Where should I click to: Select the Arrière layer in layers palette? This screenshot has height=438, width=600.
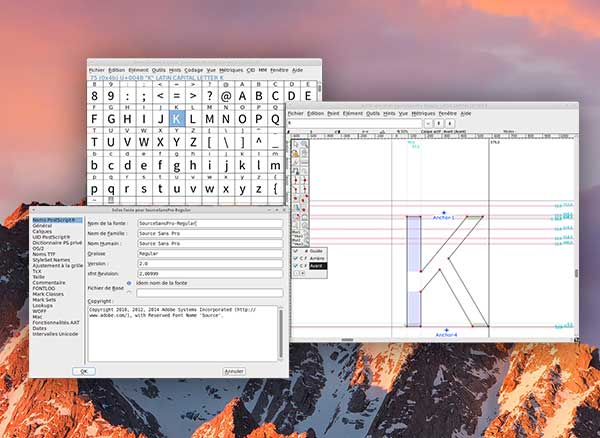318,258
